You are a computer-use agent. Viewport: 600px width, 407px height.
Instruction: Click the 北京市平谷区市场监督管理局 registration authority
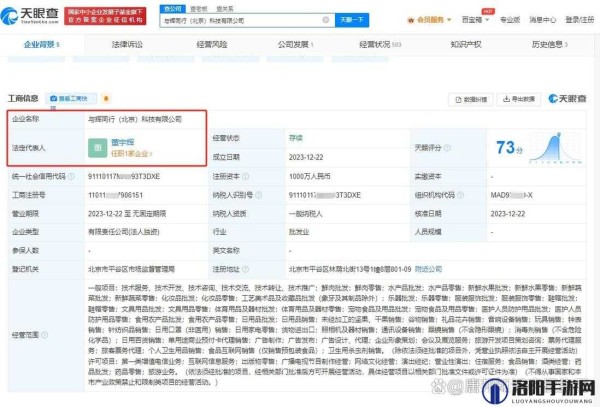coord(131,269)
